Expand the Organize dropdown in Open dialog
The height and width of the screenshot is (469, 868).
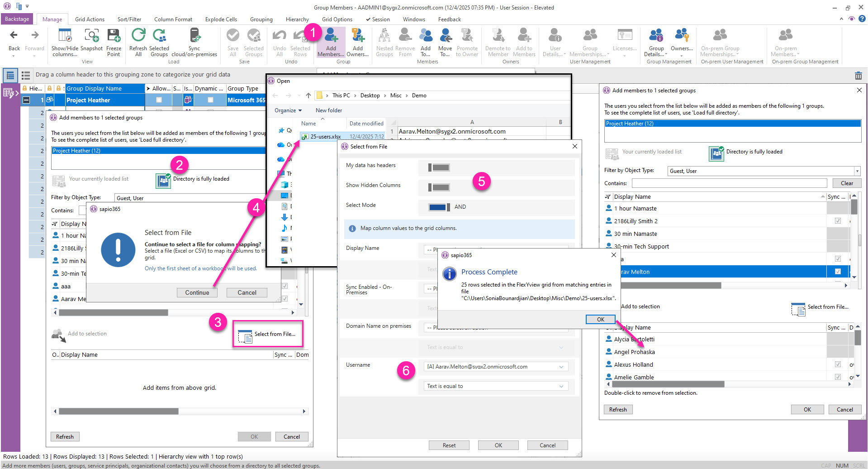pos(288,110)
